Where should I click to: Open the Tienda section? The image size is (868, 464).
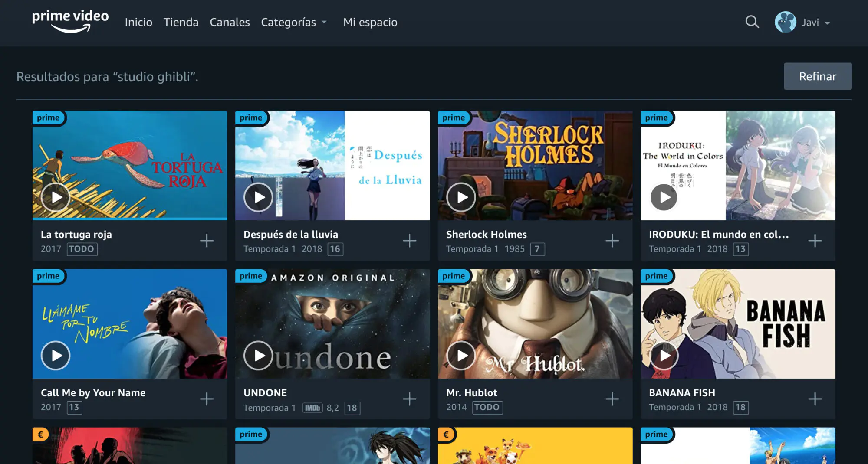click(181, 22)
